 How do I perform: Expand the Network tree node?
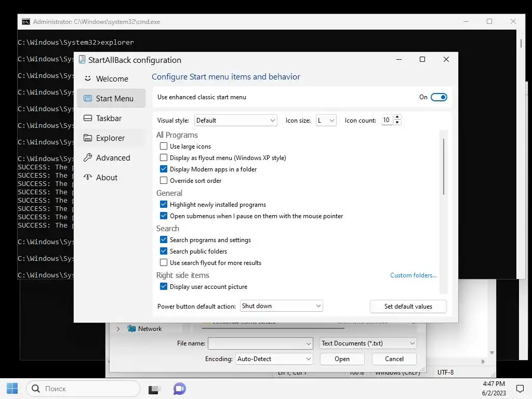point(118,329)
